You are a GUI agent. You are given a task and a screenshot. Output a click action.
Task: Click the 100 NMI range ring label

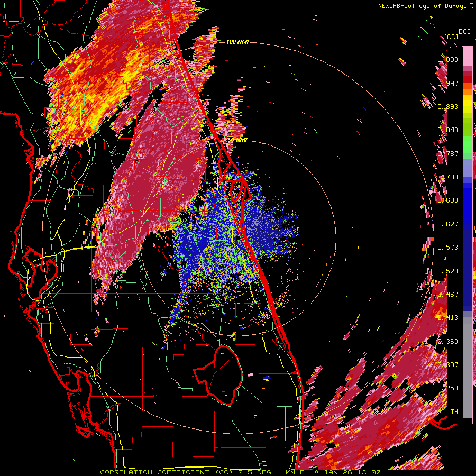[237, 42]
